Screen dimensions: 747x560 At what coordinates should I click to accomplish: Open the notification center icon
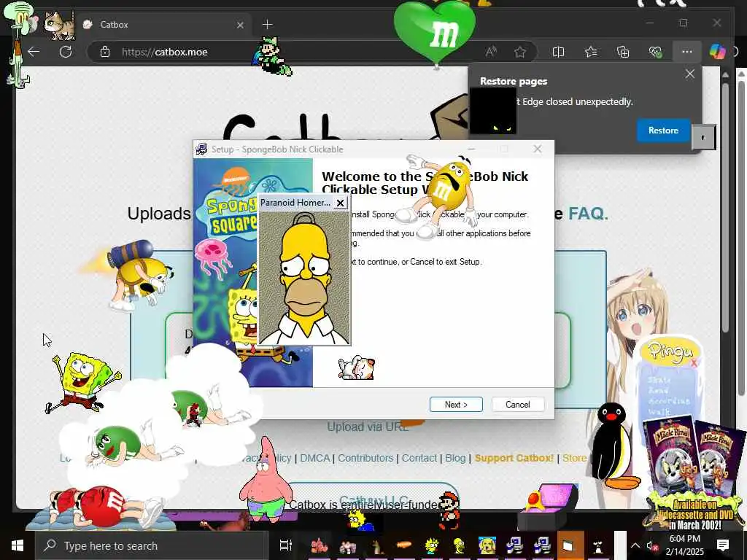[723, 545]
